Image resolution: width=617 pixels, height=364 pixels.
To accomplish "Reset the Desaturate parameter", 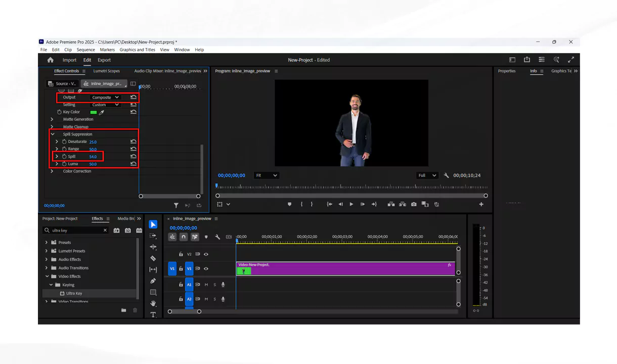I will point(133,142).
